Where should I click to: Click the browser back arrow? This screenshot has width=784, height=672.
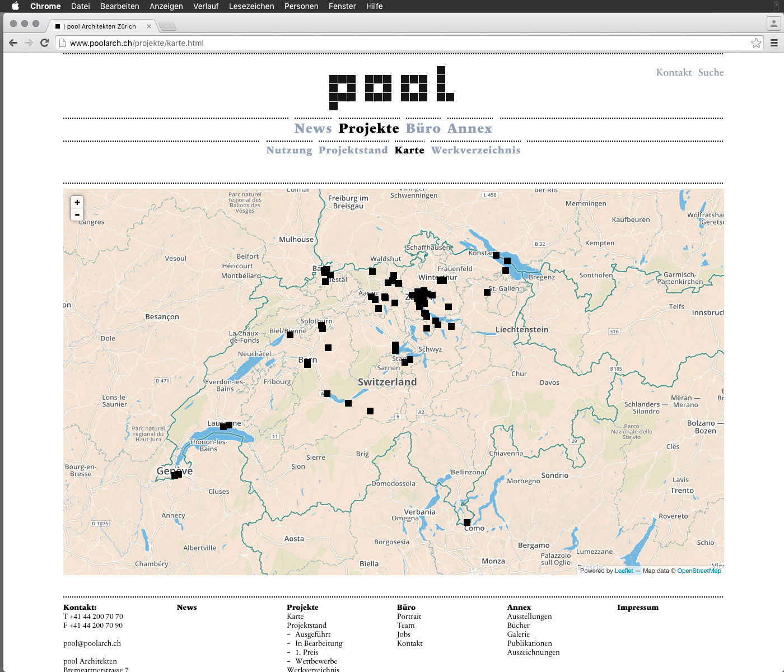[x=13, y=43]
